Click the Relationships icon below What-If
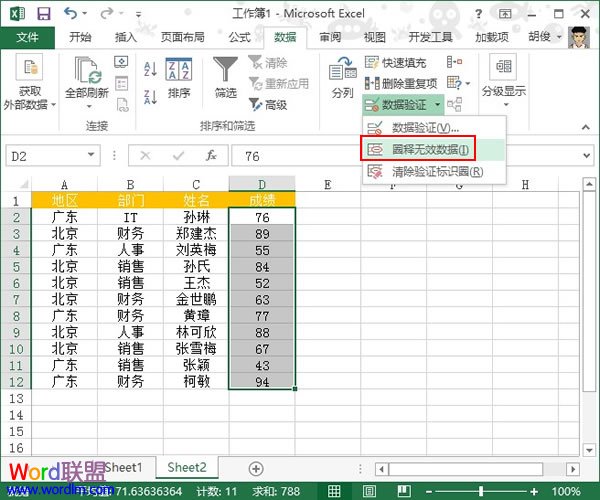This screenshot has width=600, height=500. 455,104
